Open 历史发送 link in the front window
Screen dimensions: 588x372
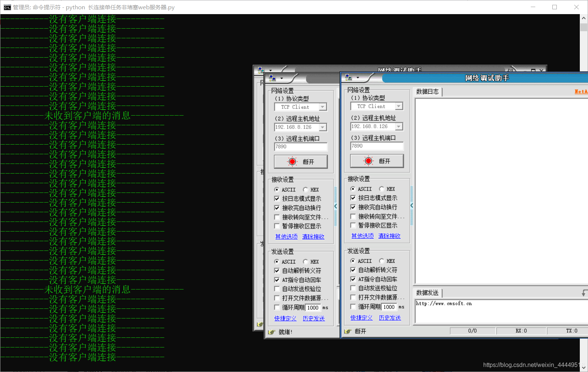[x=390, y=318]
